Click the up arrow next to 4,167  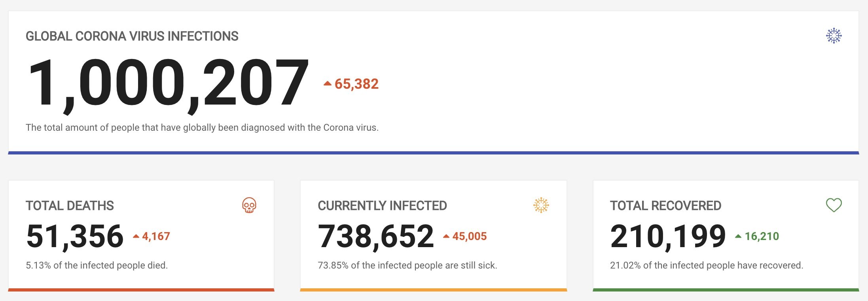tap(136, 236)
